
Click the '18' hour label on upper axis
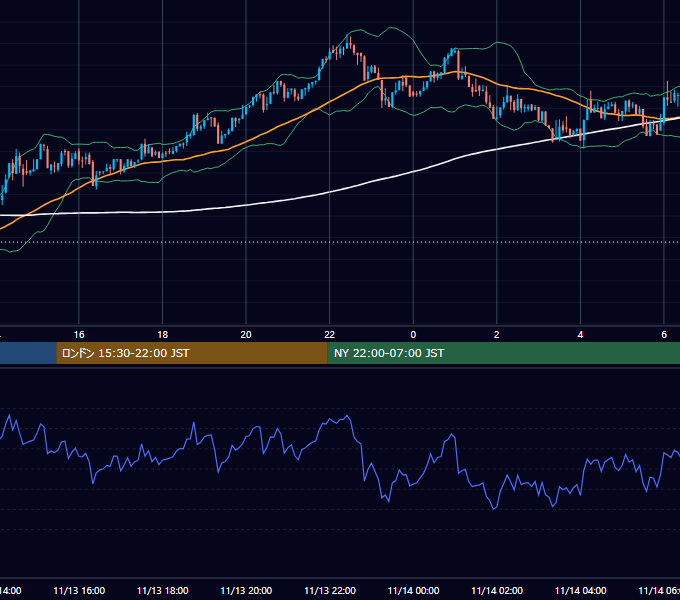163,335
